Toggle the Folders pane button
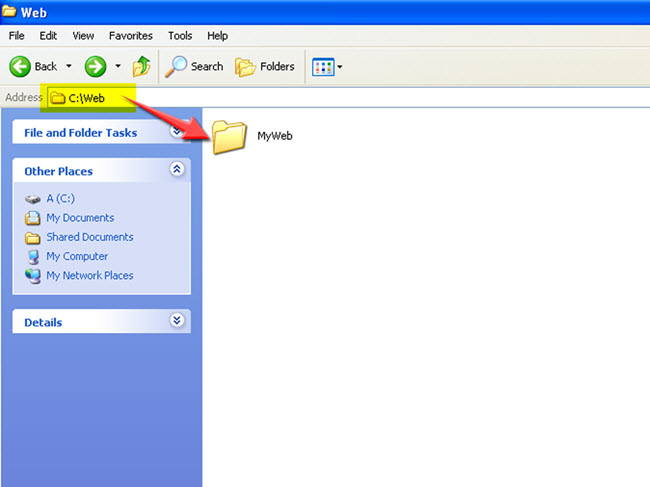The height and width of the screenshot is (487, 650). coord(264,66)
